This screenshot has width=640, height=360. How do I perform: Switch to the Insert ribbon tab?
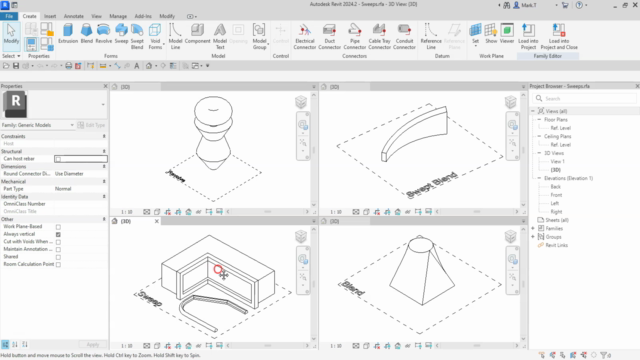click(x=50, y=16)
